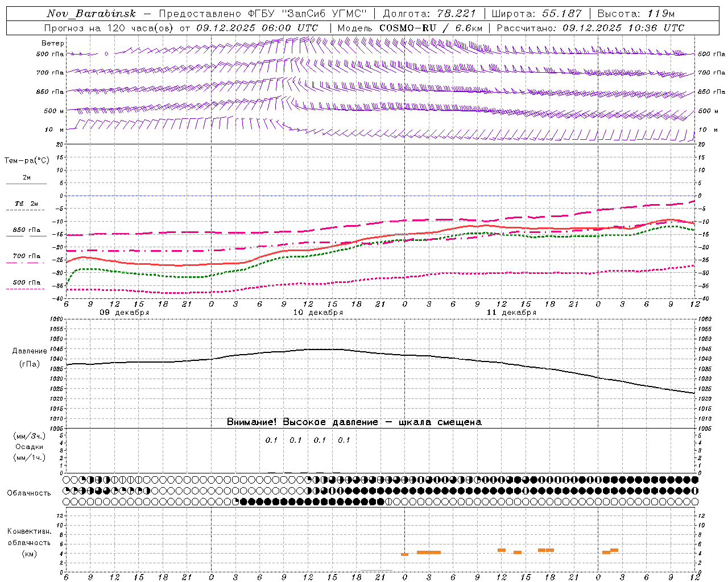Click the '850 гПа' temperature legend entry
728x582 pixels.
[x=27, y=230]
